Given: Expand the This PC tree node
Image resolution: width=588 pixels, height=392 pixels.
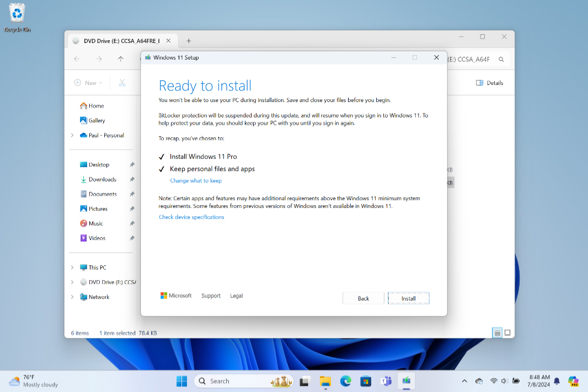Looking at the screenshot, I should click(72, 267).
